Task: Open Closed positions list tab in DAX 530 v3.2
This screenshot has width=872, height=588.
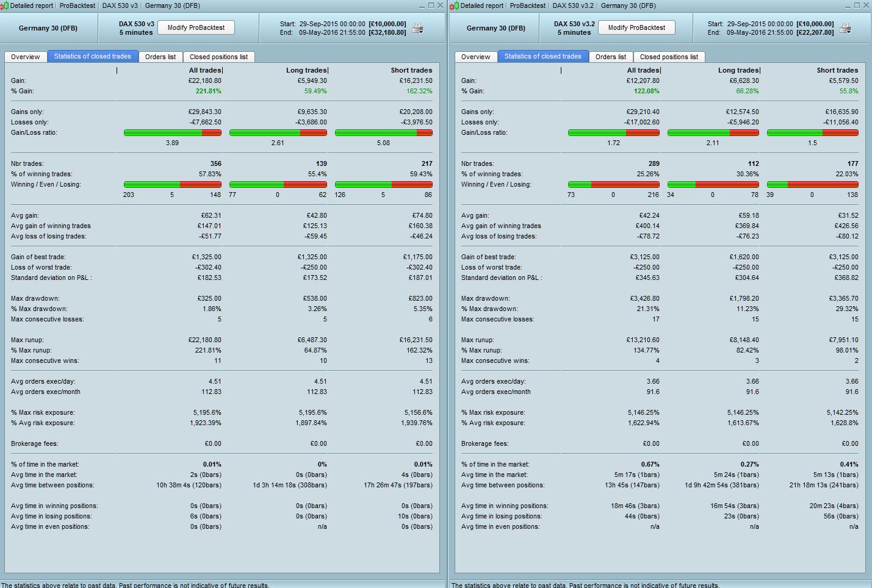Action: tap(669, 57)
